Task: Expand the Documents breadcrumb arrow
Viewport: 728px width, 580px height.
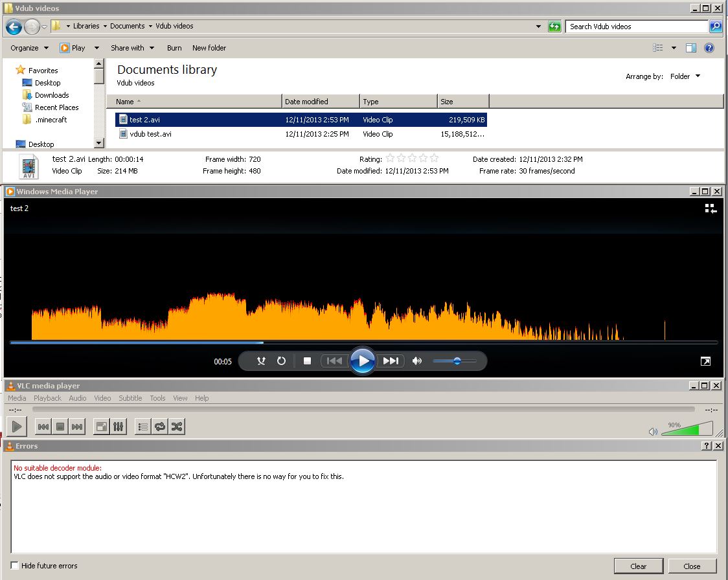Action: (x=150, y=26)
